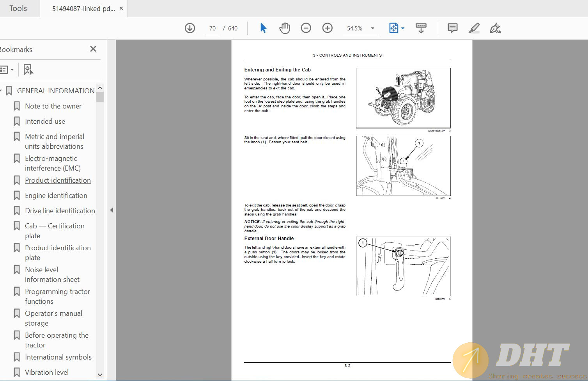The height and width of the screenshot is (381, 588).
Task: Click bookmark icon beside Noise level information sheet
Action: (17, 270)
